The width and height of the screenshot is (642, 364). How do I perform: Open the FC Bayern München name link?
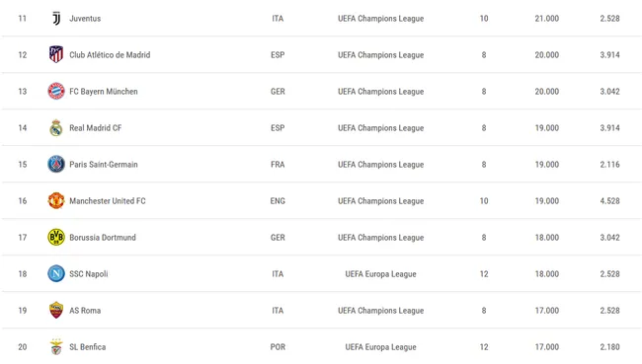pos(103,91)
